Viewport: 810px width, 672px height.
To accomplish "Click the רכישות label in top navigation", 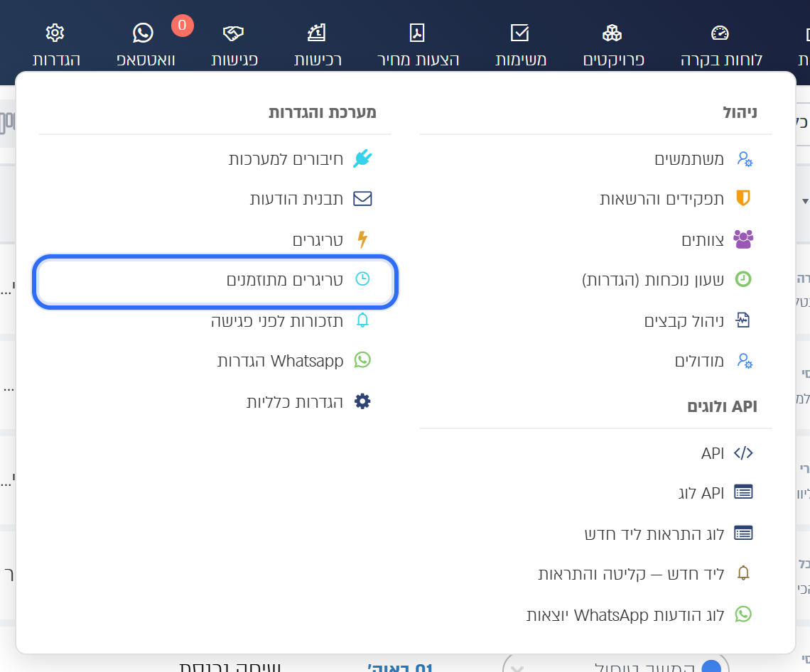I will click(x=318, y=60).
